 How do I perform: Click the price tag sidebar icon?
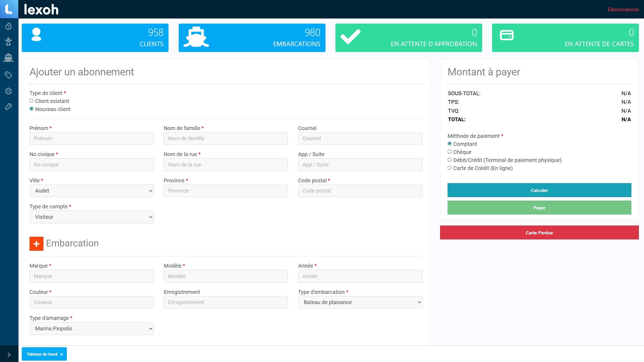coord(9,75)
